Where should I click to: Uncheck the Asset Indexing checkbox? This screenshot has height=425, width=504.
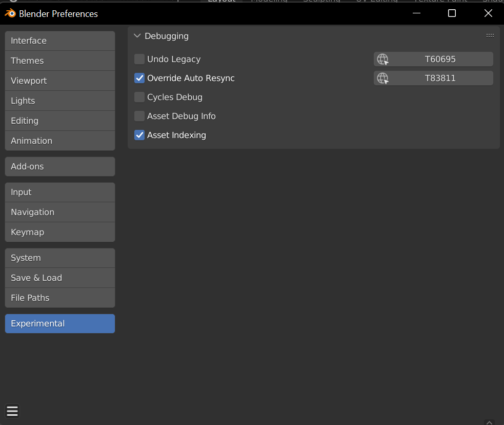pyautogui.click(x=139, y=135)
